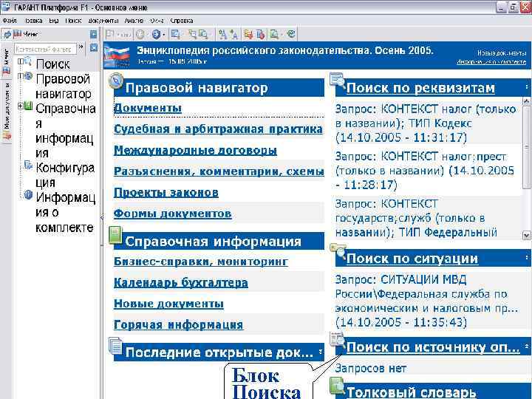The height and width of the screenshot is (399, 532).
Task: Open the Документы menu
Action: click(103, 21)
